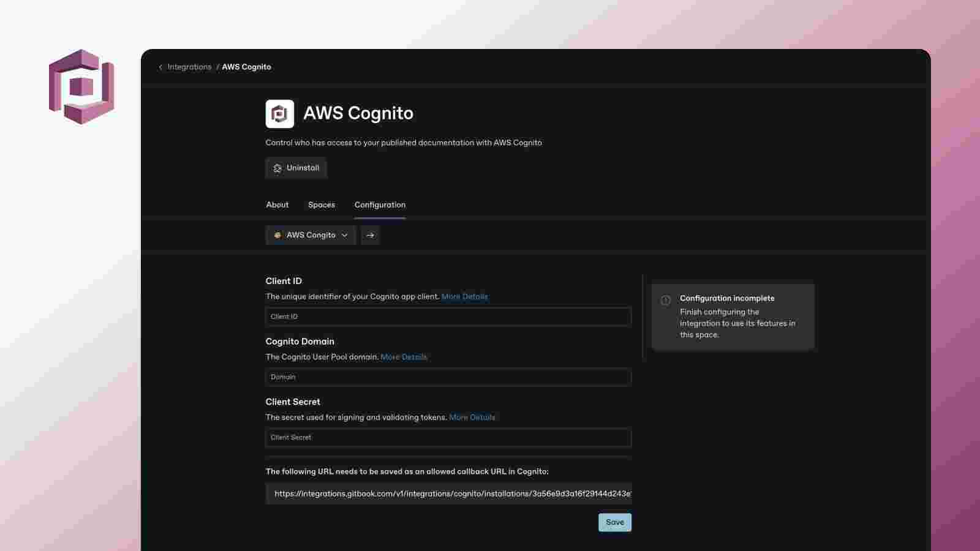The height and width of the screenshot is (551, 980).
Task: Click the Cognito Domain section heading
Action: 300,341
